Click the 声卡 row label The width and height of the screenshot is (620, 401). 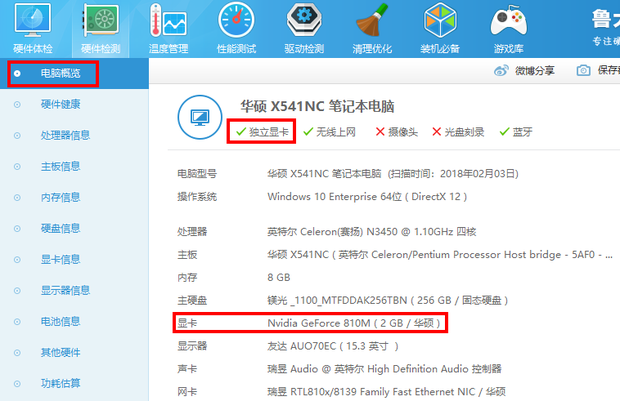coord(187,369)
